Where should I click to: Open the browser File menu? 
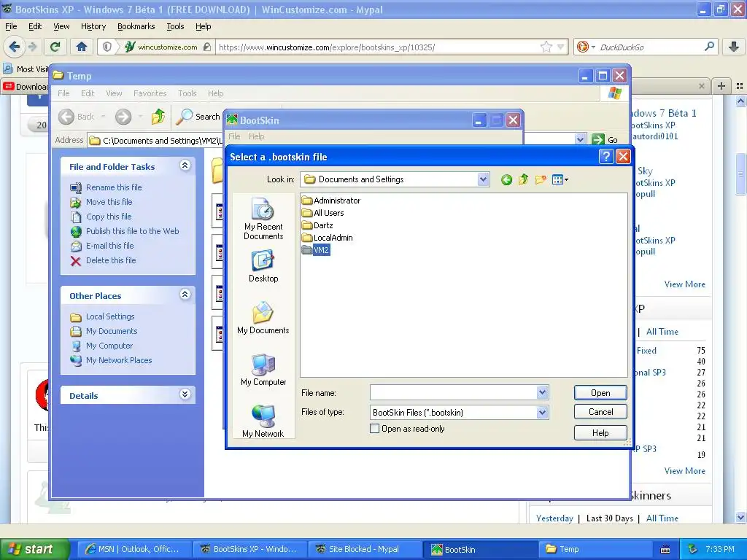pyautogui.click(x=11, y=26)
